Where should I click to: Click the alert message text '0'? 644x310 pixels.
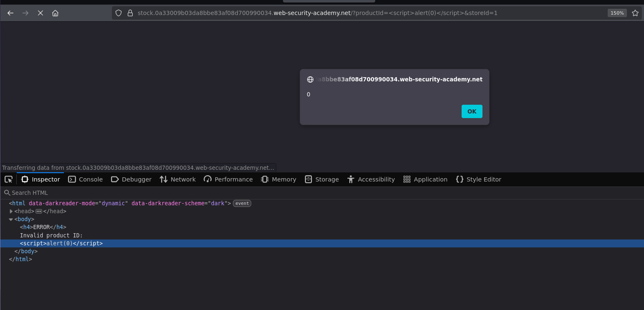(308, 94)
